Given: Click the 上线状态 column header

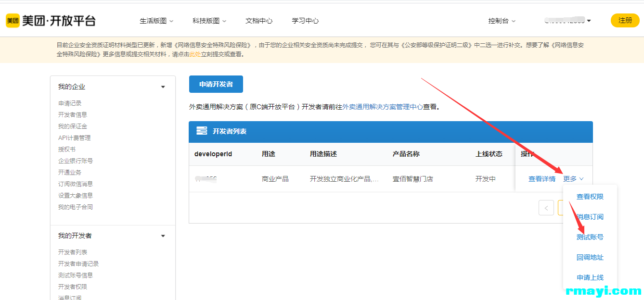Looking at the screenshot, I should (489, 154).
